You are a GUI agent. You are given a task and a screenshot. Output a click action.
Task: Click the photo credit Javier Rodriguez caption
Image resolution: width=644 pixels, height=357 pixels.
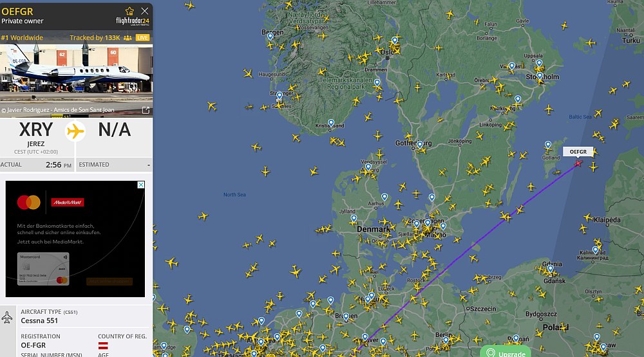coord(58,110)
